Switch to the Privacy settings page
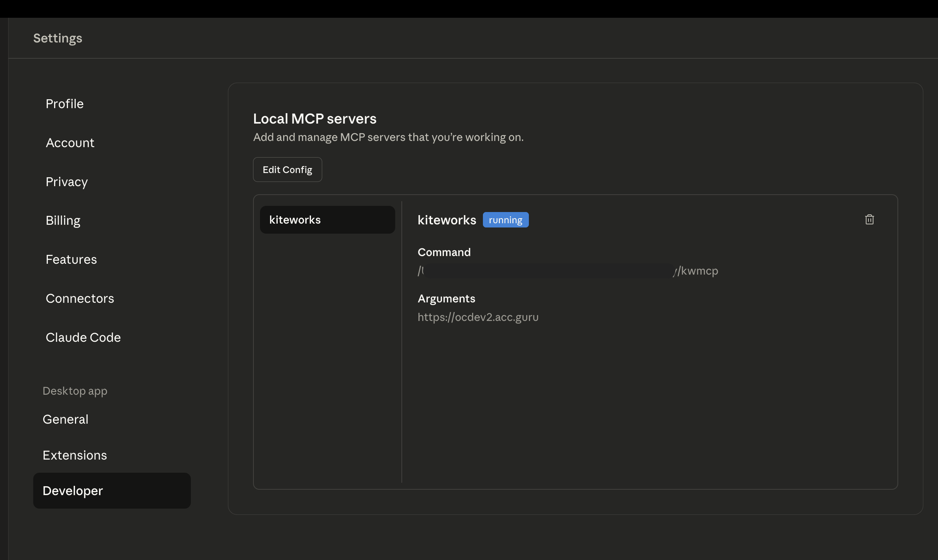Image resolution: width=938 pixels, height=560 pixels. [66, 182]
